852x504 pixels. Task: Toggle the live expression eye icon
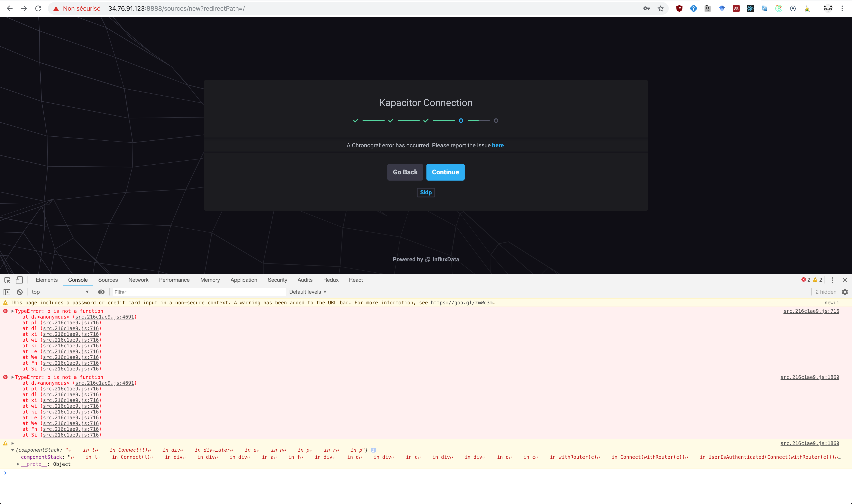101,292
